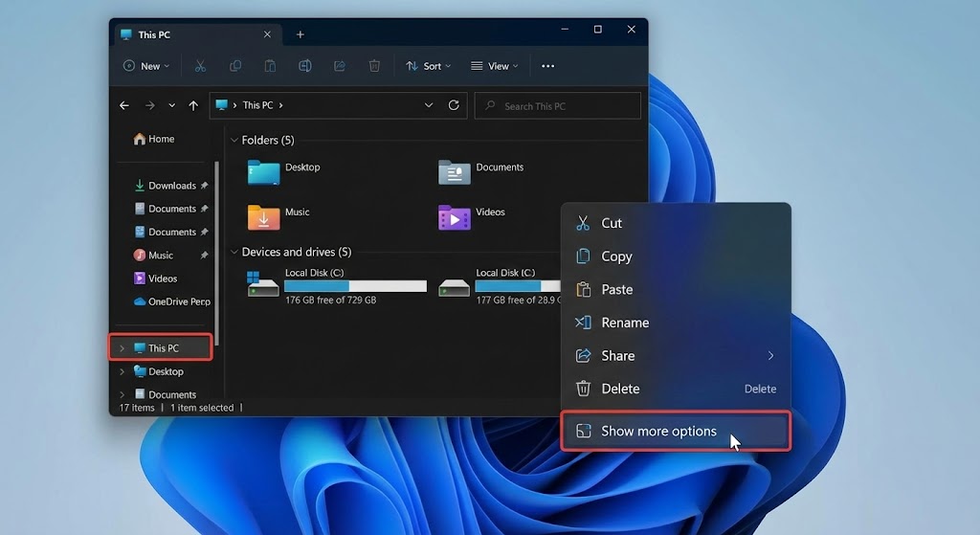The image size is (980, 535).
Task: Click the Share icon in toolbar
Action: coord(340,66)
